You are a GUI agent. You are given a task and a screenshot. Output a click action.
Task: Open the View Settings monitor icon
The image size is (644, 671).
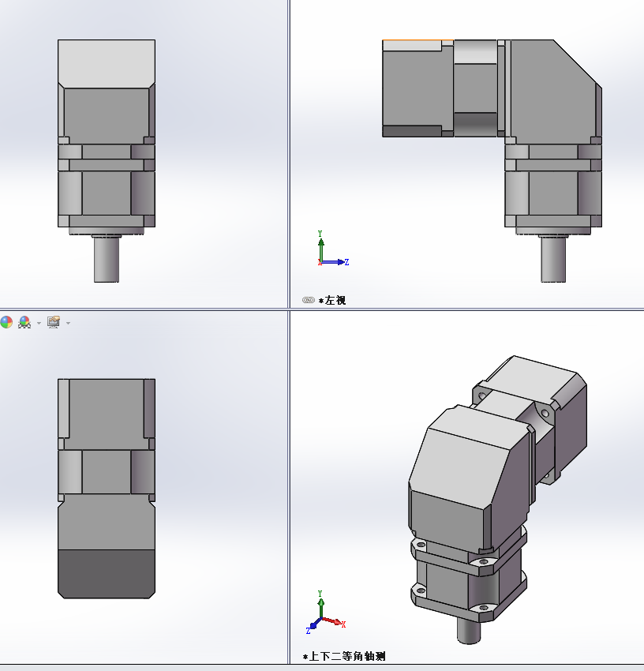[x=54, y=322]
